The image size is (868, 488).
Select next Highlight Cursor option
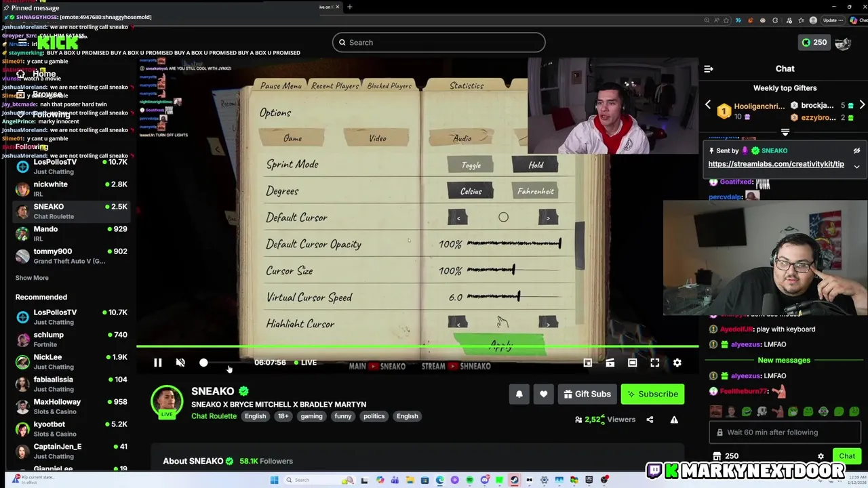[x=548, y=323]
